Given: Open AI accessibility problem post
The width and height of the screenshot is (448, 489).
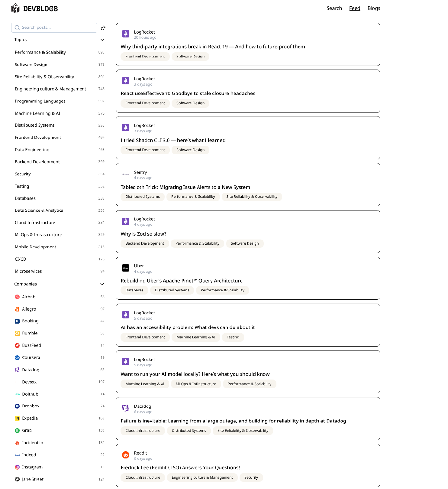Looking at the screenshot, I should coord(188,327).
